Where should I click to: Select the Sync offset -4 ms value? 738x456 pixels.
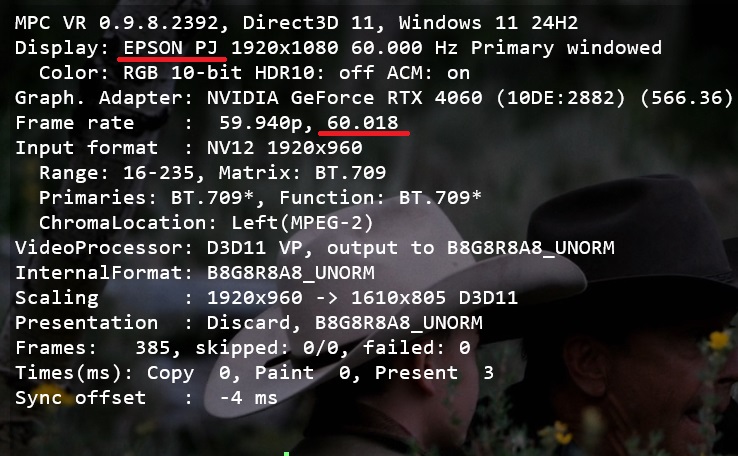click(248, 398)
